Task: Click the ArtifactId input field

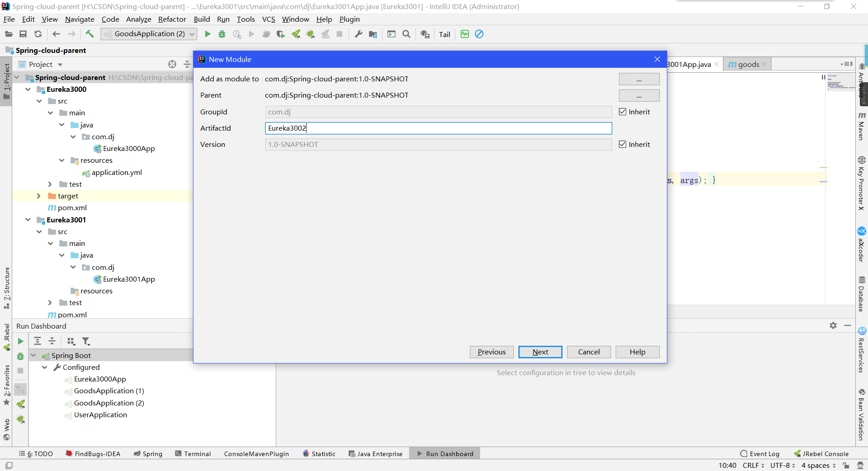Action: click(438, 128)
